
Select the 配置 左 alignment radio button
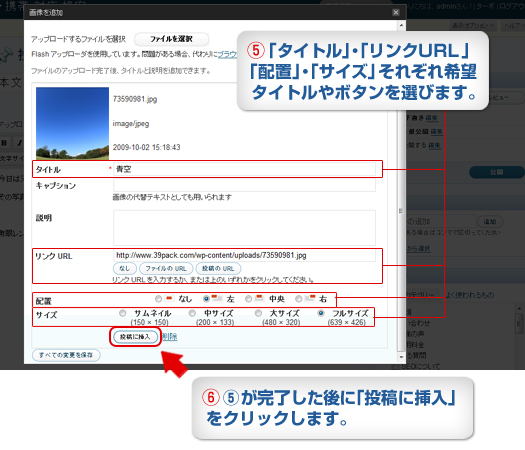[x=206, y=299]
